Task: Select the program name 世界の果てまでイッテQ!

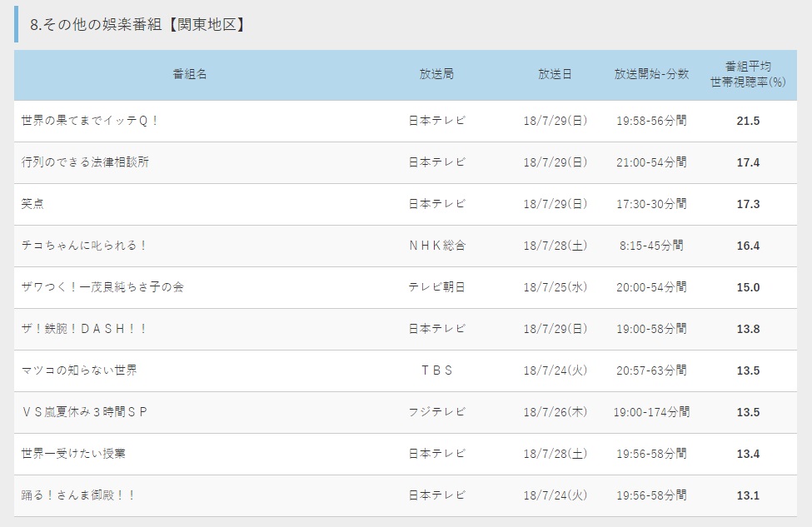Action: (90, 121)
